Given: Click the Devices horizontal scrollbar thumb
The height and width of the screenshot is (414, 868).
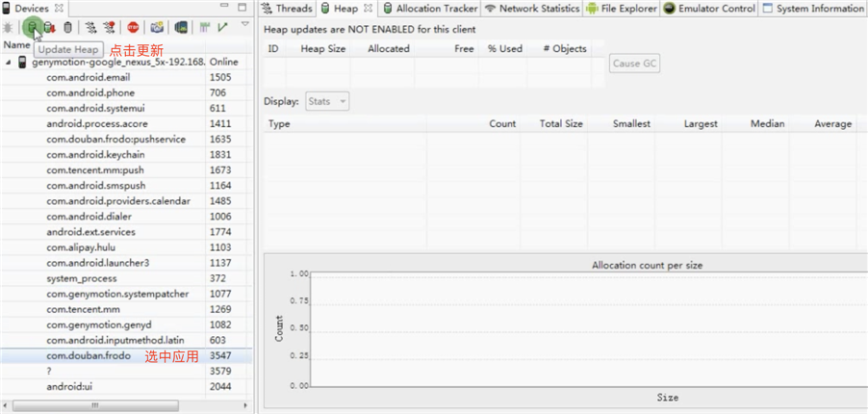Looking at the screenshot, I should [x=95, y=405].
